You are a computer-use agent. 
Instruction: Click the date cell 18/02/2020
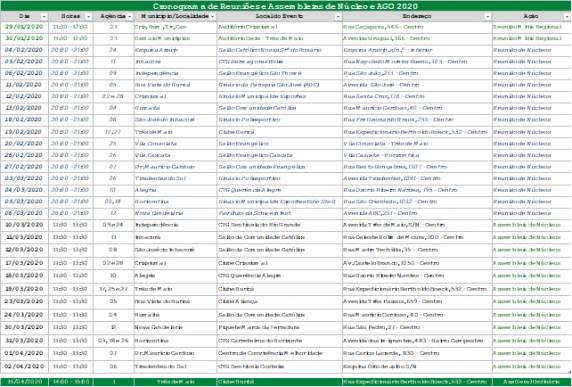(24, 120)
